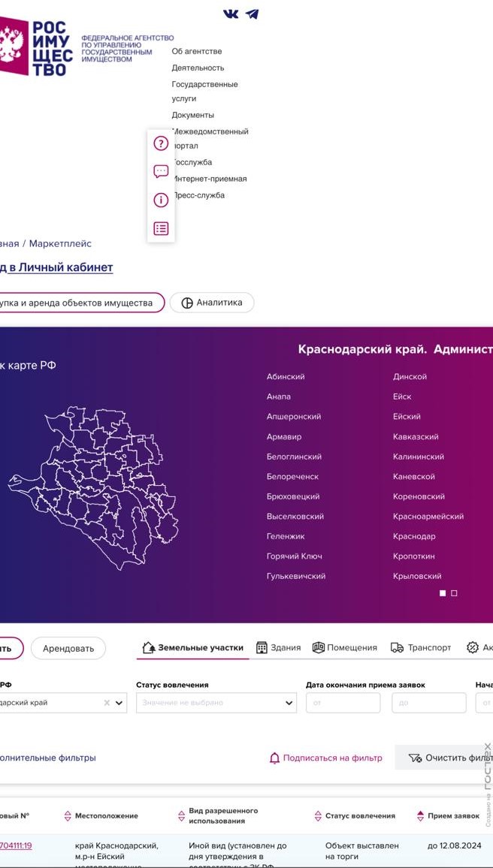The image size is (493, 868).
Task: Open Интернет-приемная menu item
Action: (x=210, y=179)
